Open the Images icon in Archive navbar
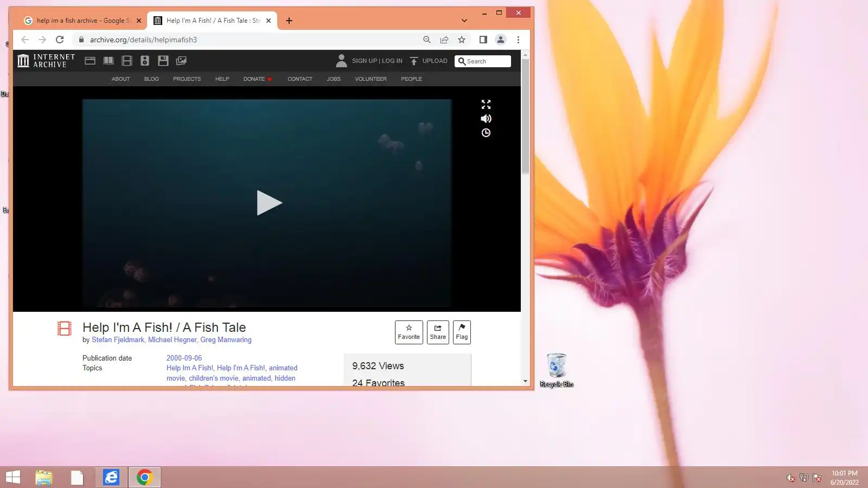 pyautogui.click(x=181, y=61)
